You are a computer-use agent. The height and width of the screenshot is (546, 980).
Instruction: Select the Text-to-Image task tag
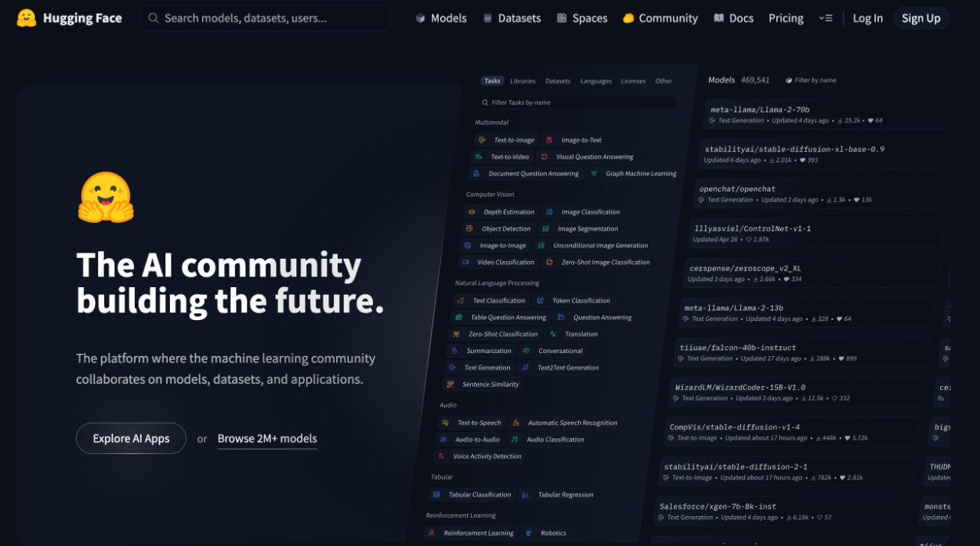[x=506, y=140]
